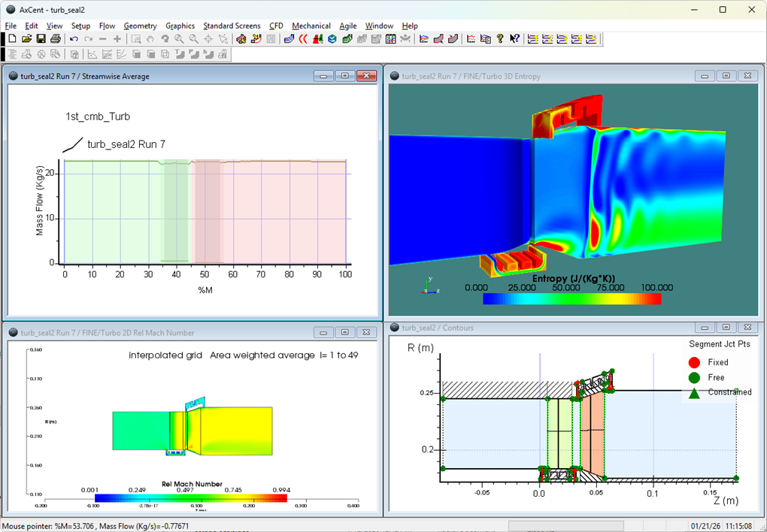Activate context help with the arrow-question icon
The image size is (767, 532).
[514, 38]
